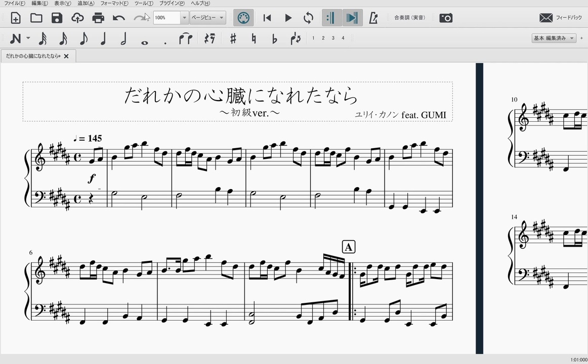Select voice 4
The height and width of the screenshot is (364, 588).
point(343,38)
